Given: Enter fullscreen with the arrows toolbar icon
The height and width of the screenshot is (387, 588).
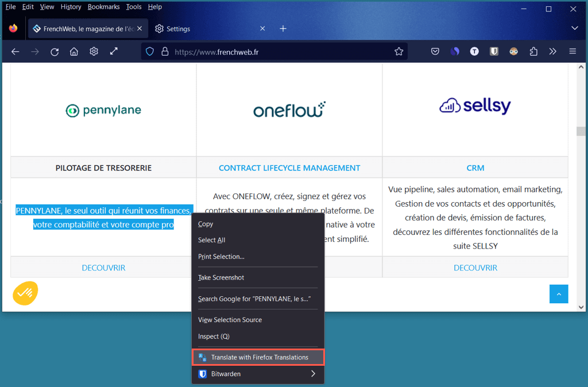Looking at the screenshot, I should 114,52.
